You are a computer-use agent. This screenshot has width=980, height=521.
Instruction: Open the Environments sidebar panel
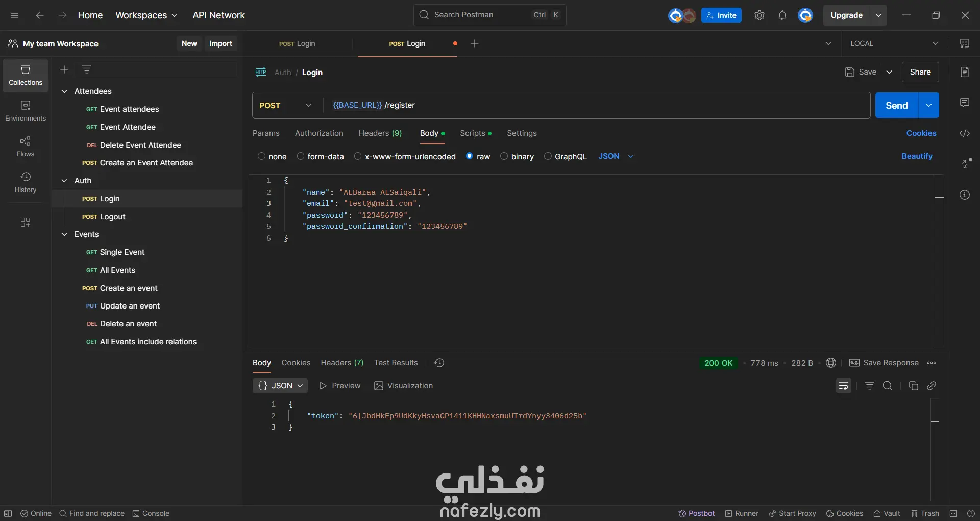click(x=26, y=111)
